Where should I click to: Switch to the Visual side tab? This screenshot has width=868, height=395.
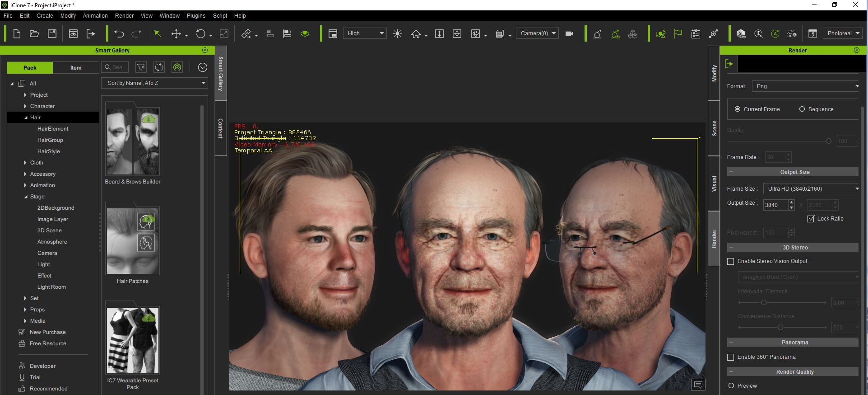click(x=714, y=183)
